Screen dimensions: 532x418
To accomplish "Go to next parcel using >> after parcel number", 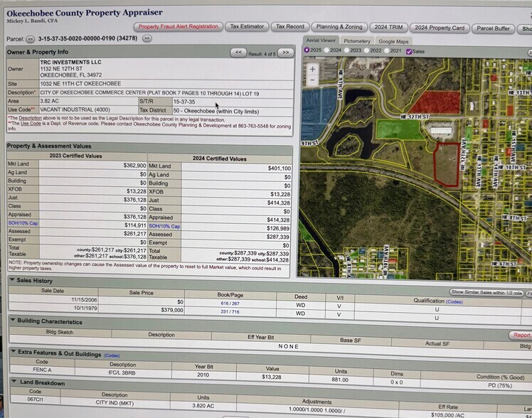I will click(x=147, y=38).
